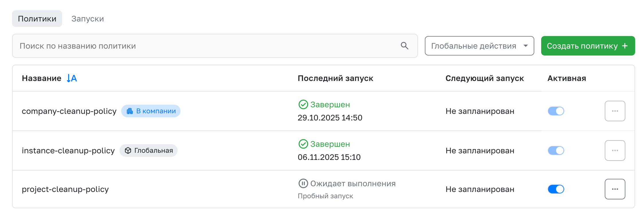
Task: Open the Глобальные действия dropdown
Action: coord(479,45)
